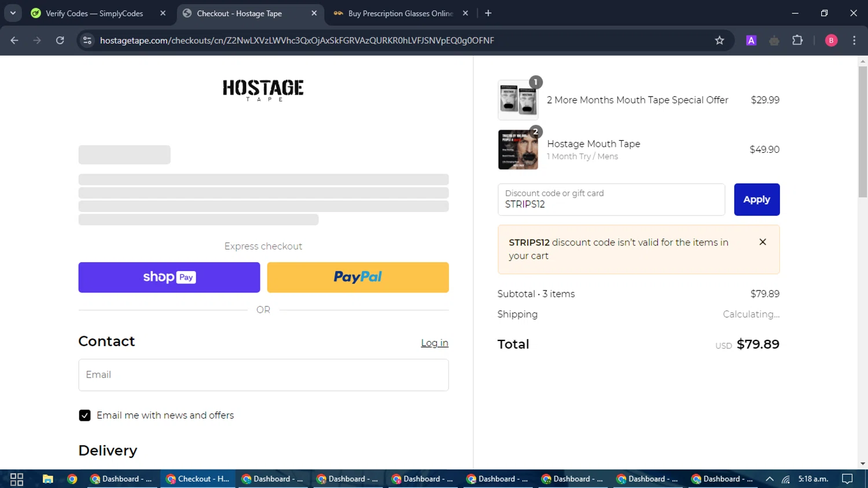The height and width of the screenshot is (488, 868).
Task: Click the Hostage Tape logo
Action: pyautogui.click(x=263, y=90)
